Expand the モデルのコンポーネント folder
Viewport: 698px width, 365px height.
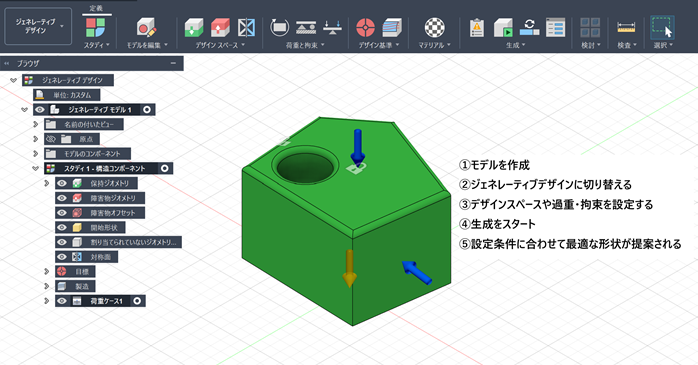[x=36, y=154]
